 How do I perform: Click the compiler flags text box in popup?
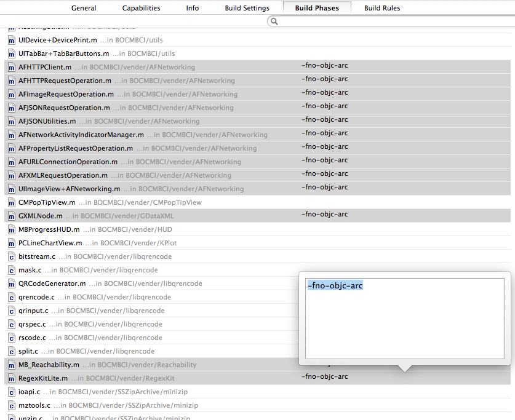point(405,319)
